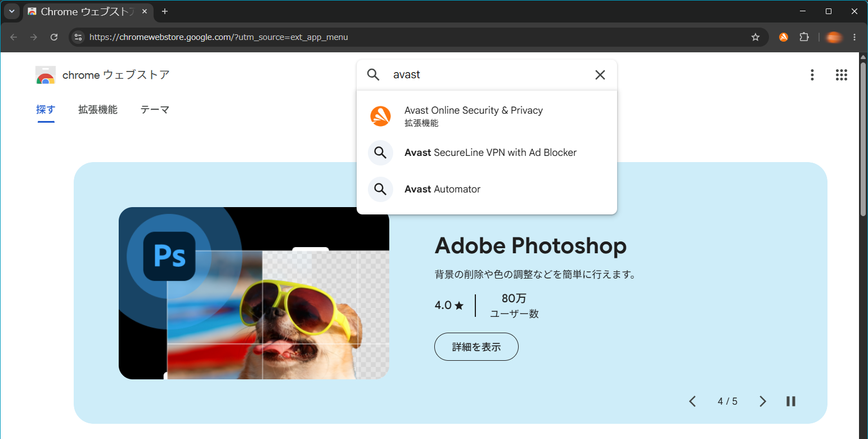Viewport: 868px width, 439px height.
Task: Open site information icon in address bar
Action: coord(78,37)
